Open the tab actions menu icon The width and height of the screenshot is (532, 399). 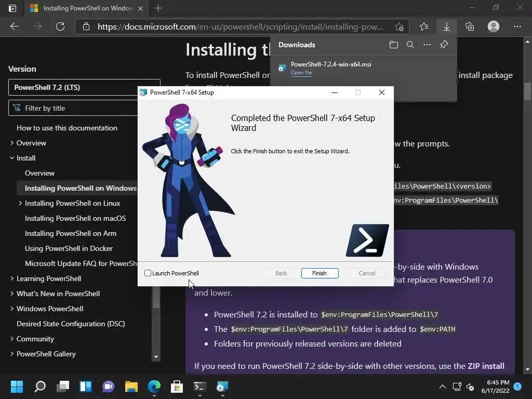[12, 8]
